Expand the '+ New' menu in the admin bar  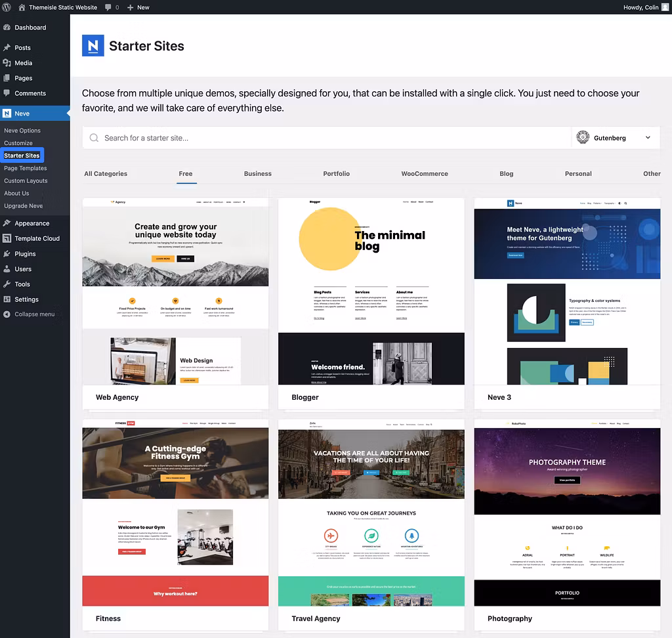(138, 7)
